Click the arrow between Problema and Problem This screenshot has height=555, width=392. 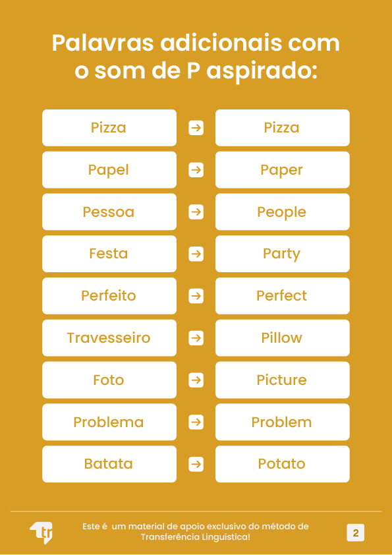(x=196, y=422)
